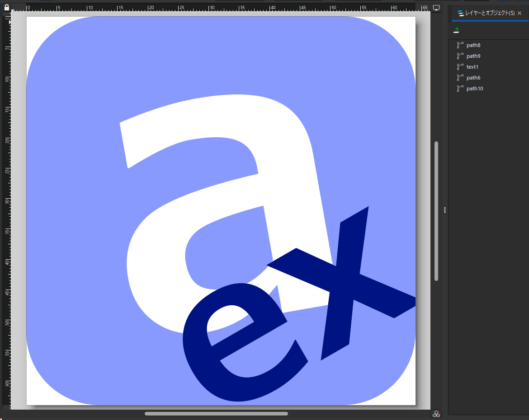Viewport: 529px width, 420px height.
Task: Open the display mode monitor icon
Action: pos(436,8)
